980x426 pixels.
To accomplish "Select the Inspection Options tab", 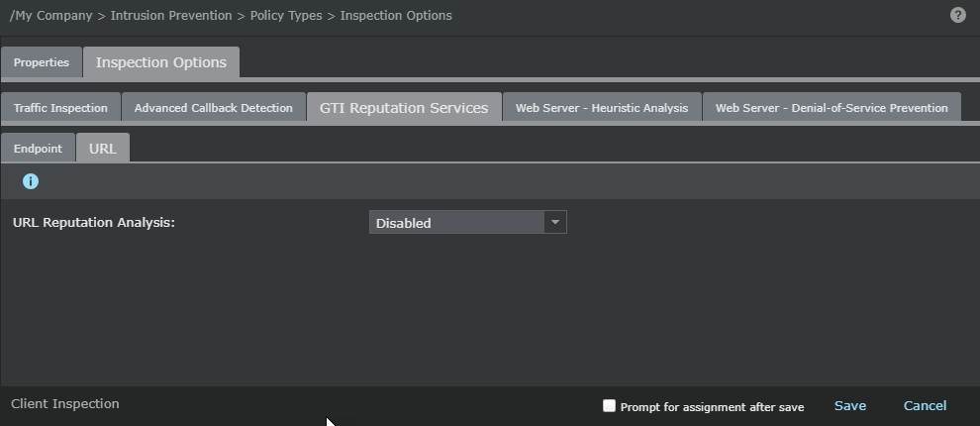I will (161, 62).
